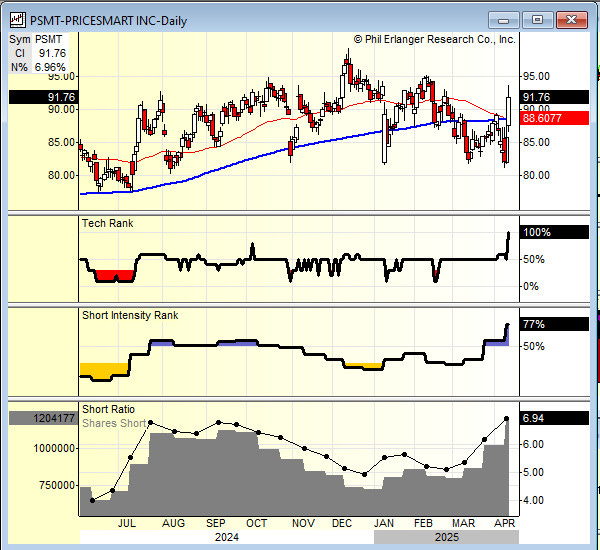The width and height of the screenshot is (600, 550).
Task: Click the APR month label
Action: tap(504, 523)
